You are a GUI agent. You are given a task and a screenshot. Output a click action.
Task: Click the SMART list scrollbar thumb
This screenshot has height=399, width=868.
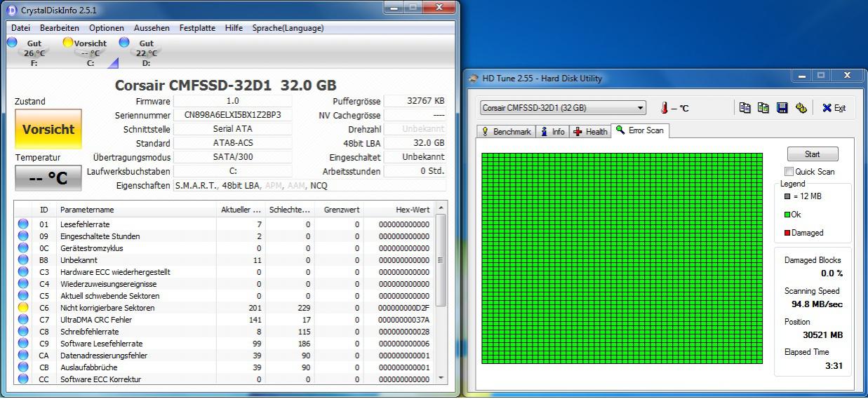[441, 260]
